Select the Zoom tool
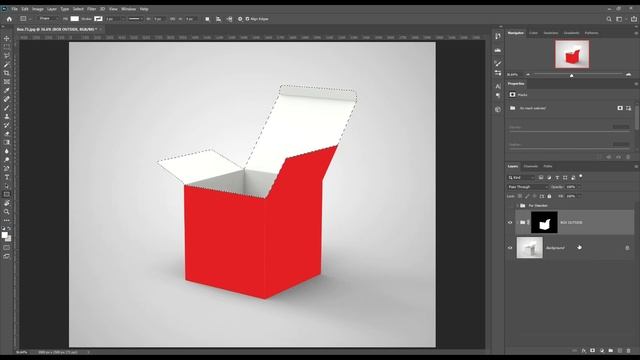 click(7, 212)
